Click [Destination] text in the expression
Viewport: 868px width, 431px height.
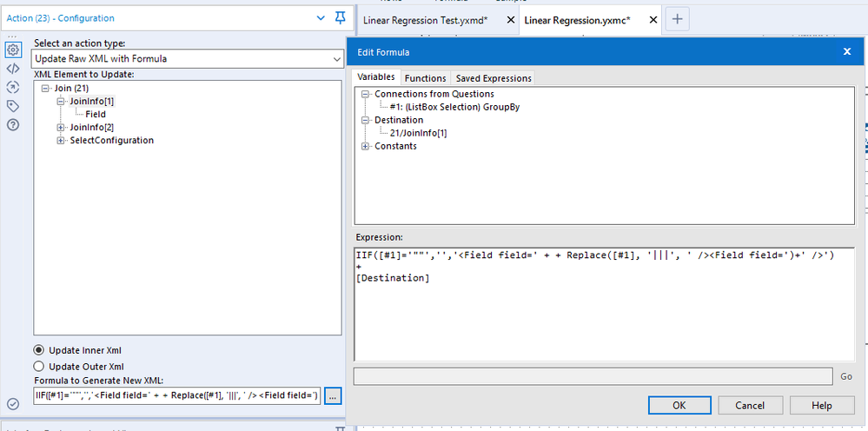click(x=393, y=278)
